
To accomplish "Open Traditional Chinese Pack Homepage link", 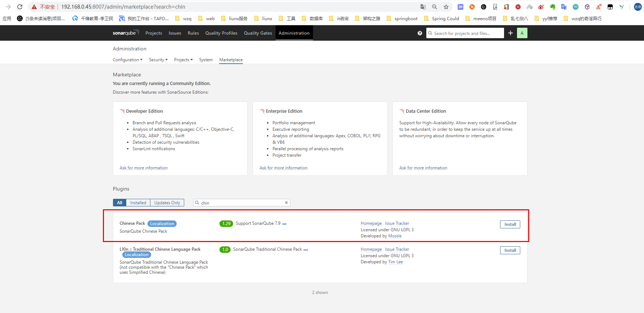I will [371, 249].
